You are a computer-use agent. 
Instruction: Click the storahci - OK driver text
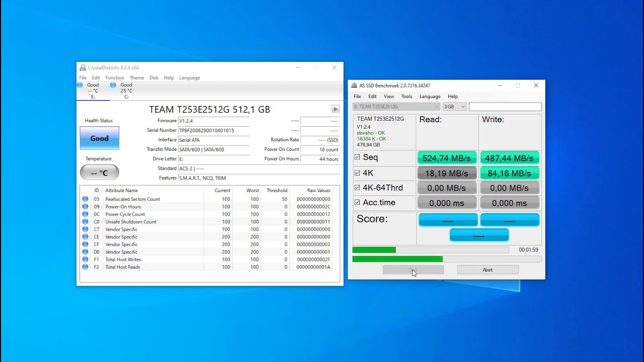click(x=371, y=133)
